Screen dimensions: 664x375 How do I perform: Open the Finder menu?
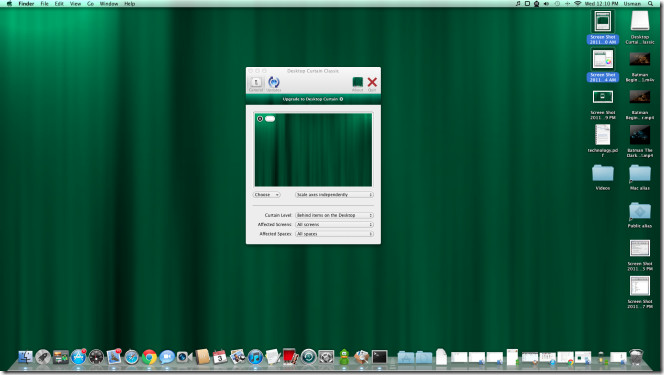26,3
